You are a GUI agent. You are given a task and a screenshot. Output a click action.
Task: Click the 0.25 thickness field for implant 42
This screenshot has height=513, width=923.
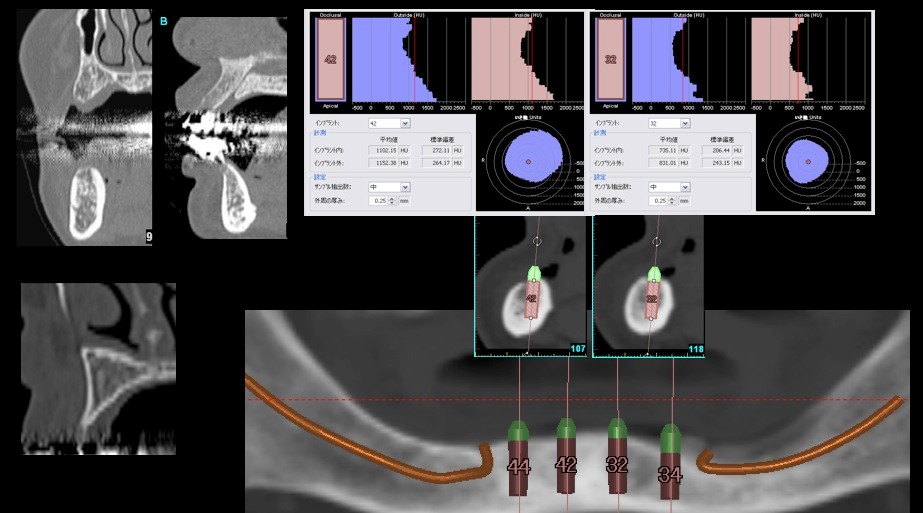point(377,201)
